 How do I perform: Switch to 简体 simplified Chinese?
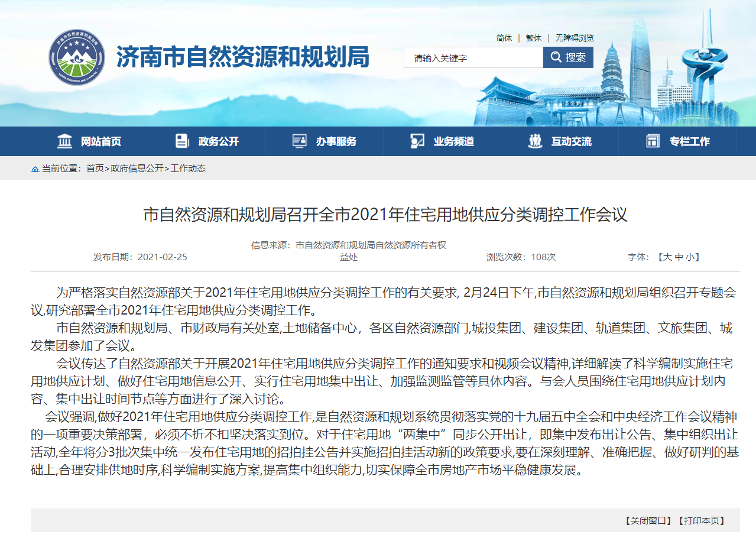coord(504,38)
